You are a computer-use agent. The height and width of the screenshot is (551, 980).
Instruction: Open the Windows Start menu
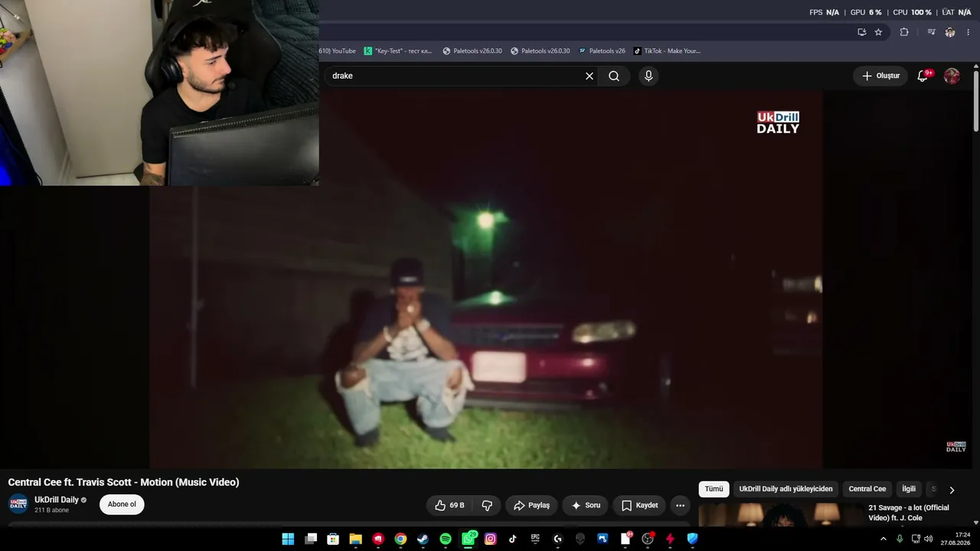point(288,539)
